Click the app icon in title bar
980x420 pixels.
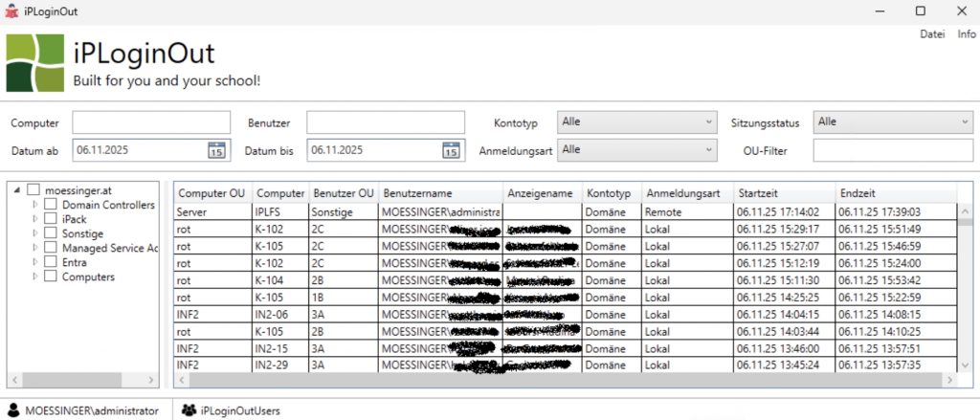click(x=11, y=11)
